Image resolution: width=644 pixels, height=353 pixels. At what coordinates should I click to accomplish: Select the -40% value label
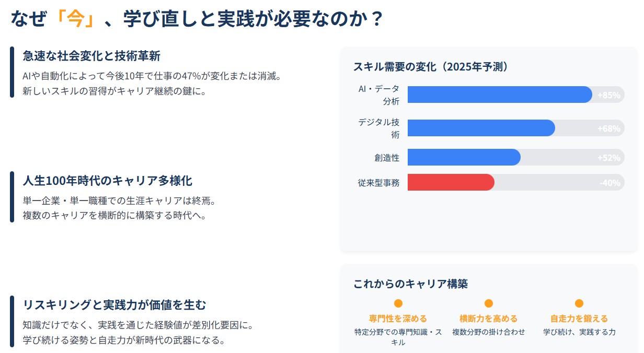(610, 183)
